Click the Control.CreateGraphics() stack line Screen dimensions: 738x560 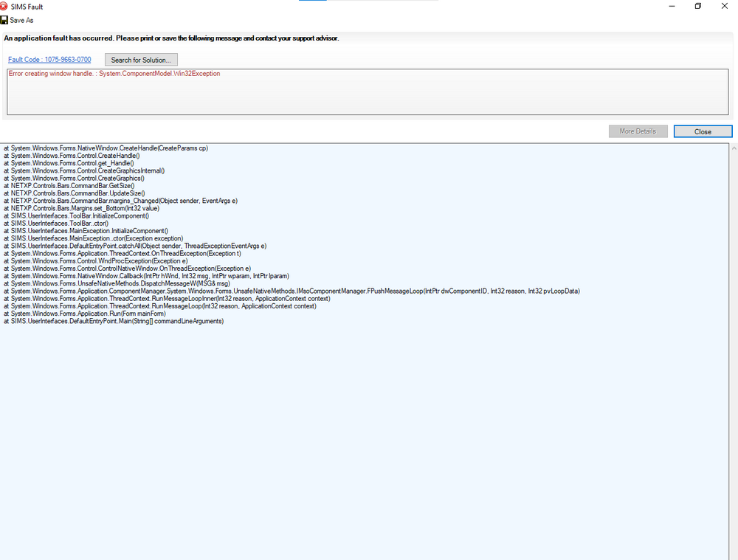pos(74,179)
